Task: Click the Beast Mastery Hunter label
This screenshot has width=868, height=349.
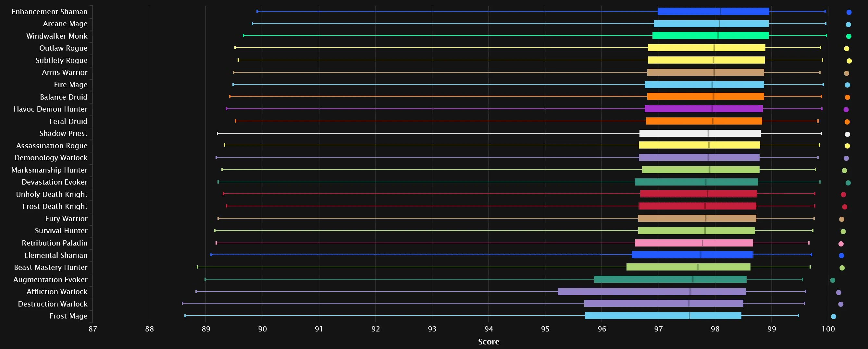Action: point(51,267)
